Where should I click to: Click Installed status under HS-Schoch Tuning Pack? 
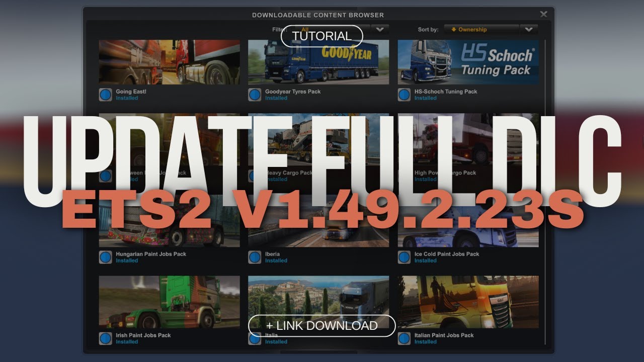tap(426, 98)
